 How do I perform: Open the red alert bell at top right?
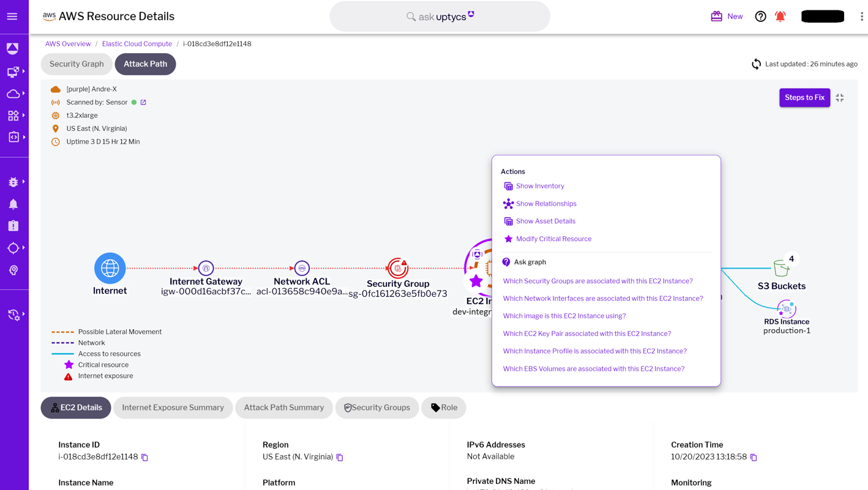(x=780, y=16)
